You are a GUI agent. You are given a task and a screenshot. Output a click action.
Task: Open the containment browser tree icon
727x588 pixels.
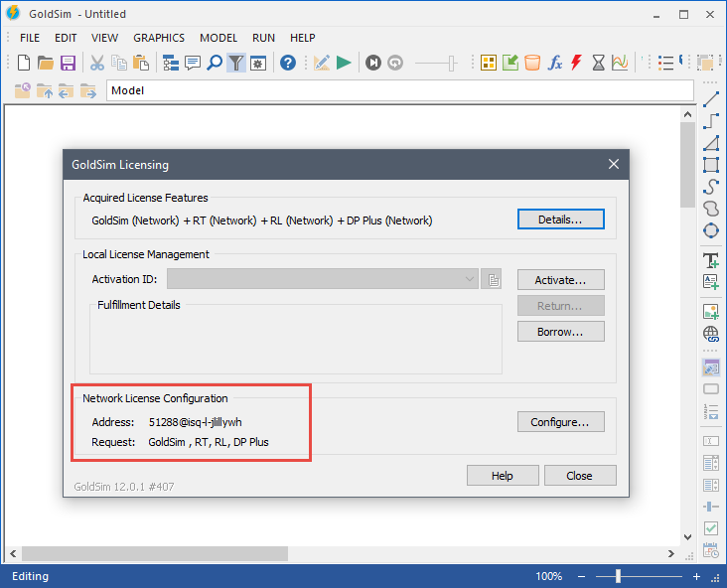171,63
